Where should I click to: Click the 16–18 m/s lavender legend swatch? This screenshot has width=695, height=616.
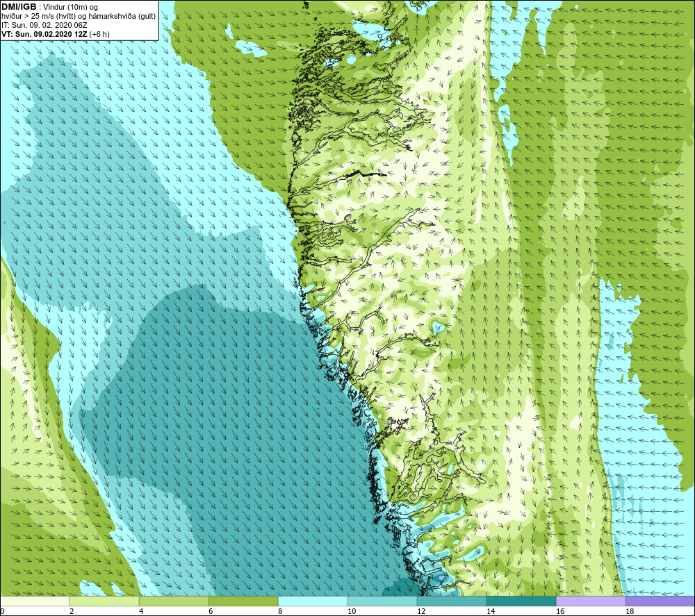(591, 601)
